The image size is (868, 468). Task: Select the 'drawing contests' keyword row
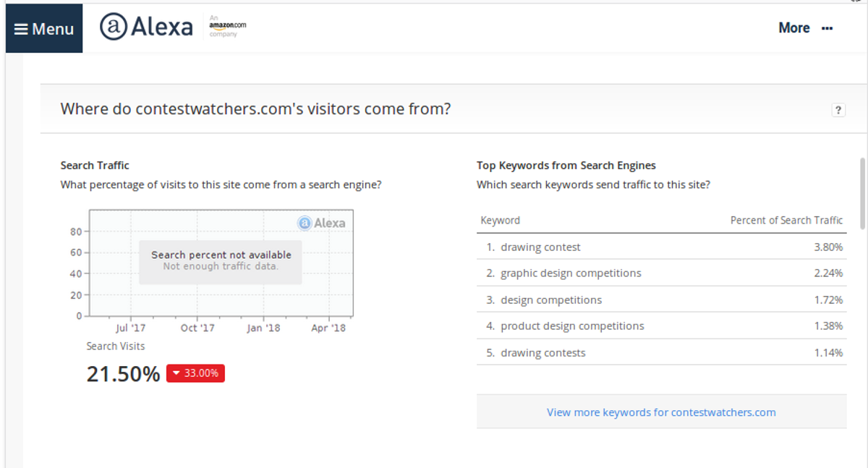pos(661,352)
